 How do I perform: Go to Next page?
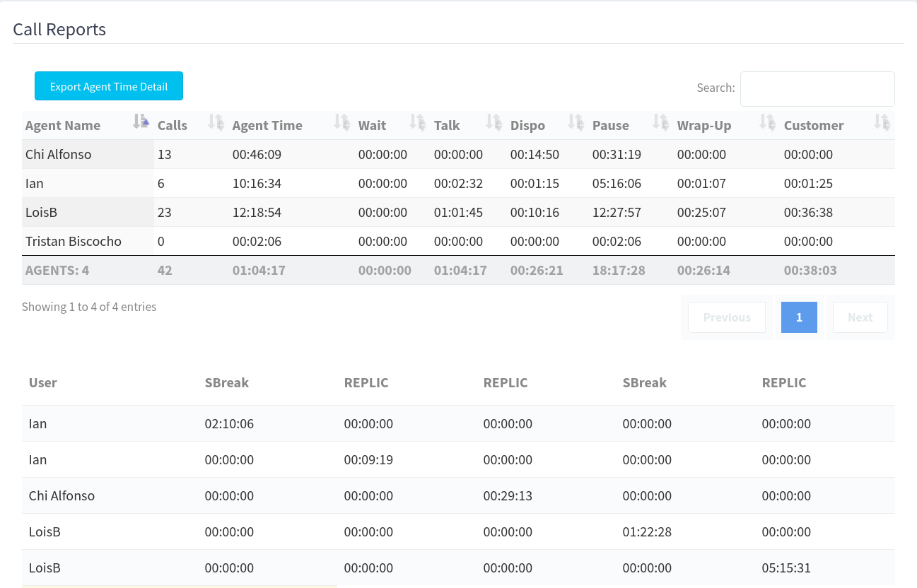pyautogui.click(x=860, y=317)
